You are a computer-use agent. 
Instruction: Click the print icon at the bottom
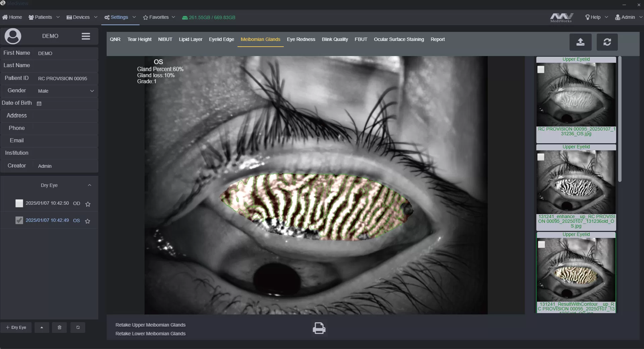tap(319, 328)
